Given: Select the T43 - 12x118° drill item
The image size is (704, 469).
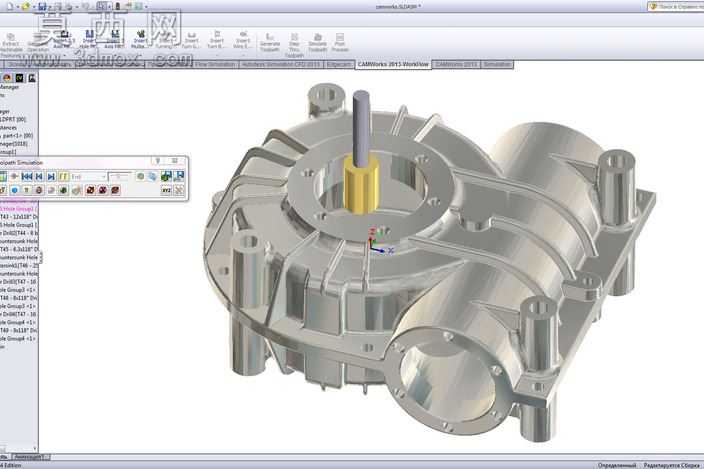Looking at the screenshot, I should [19, 217].
